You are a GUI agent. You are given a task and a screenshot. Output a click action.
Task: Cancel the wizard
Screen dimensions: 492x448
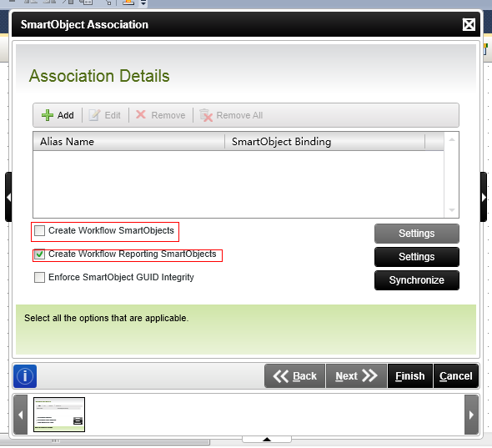(455, 376)
